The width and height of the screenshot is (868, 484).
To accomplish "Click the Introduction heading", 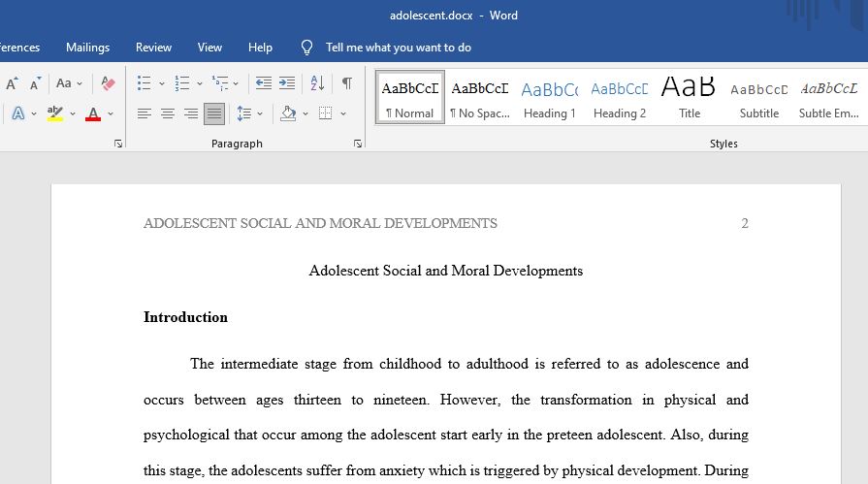I will (x=185, y=317).
